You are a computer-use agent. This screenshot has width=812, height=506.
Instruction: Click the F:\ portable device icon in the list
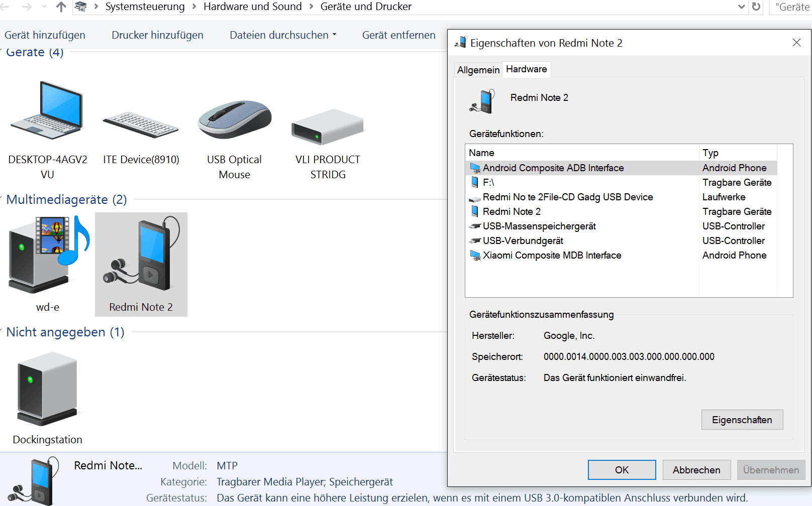click(475, 182)
